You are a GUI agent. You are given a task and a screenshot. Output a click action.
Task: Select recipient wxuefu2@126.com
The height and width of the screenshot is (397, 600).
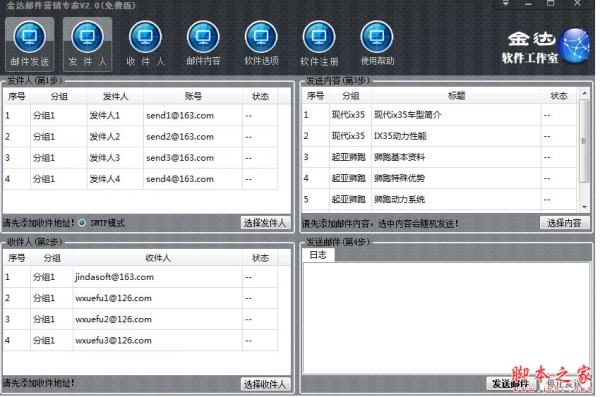click(141, 319)
